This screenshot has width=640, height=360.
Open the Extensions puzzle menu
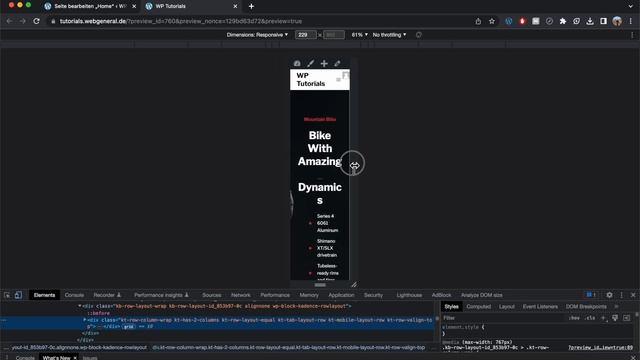(563, 21)
